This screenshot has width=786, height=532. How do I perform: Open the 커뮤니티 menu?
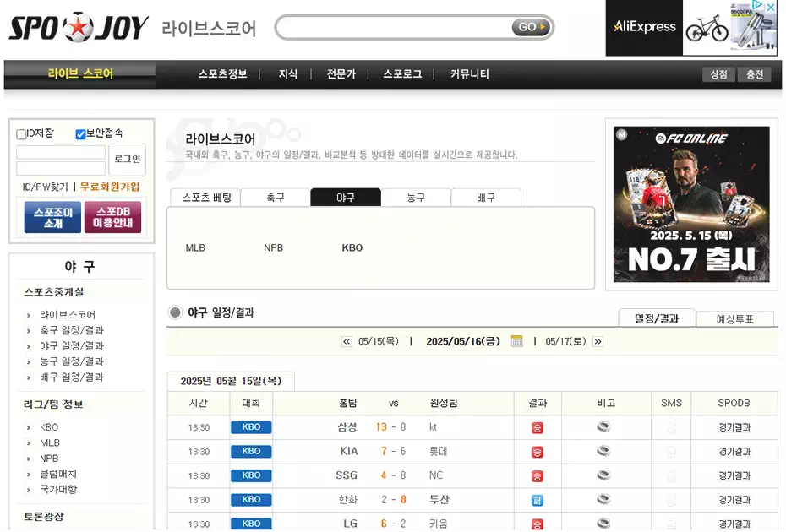click(x=469, y=73)
